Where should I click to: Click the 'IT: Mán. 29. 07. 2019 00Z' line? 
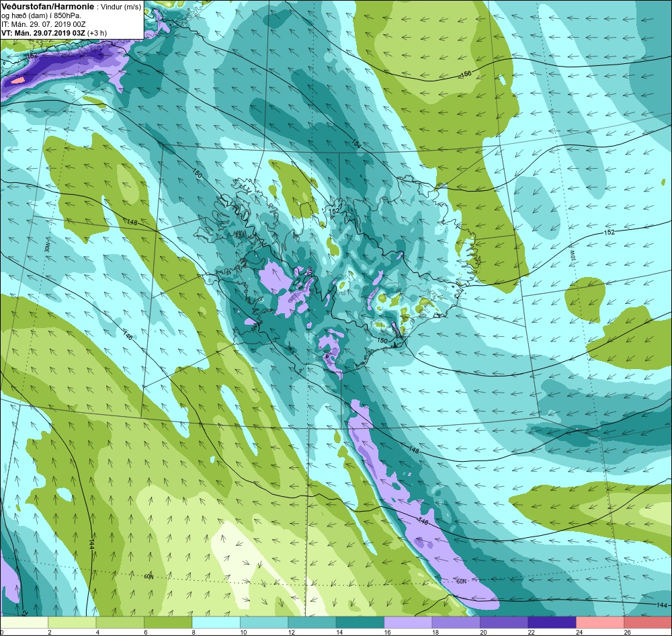(44, 24)
